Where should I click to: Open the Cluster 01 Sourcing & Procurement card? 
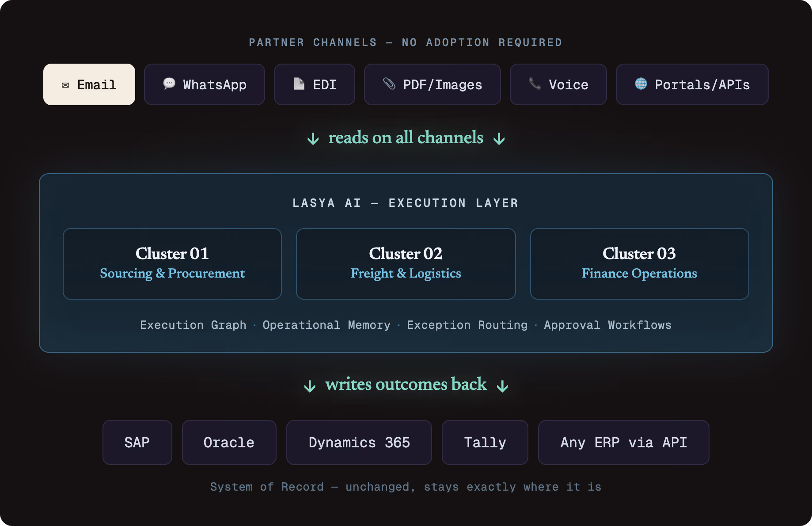[x=172, y=264]
